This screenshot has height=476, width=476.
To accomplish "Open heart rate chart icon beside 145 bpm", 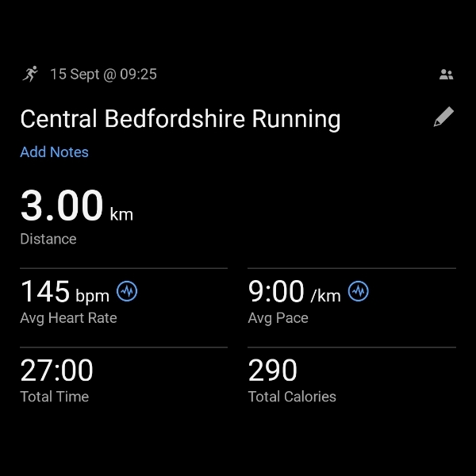I will click(127, 292).
